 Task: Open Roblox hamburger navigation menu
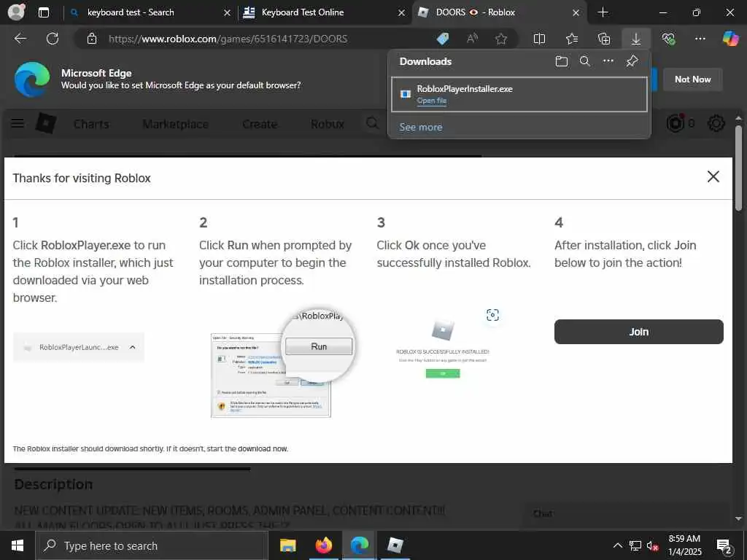18,124
